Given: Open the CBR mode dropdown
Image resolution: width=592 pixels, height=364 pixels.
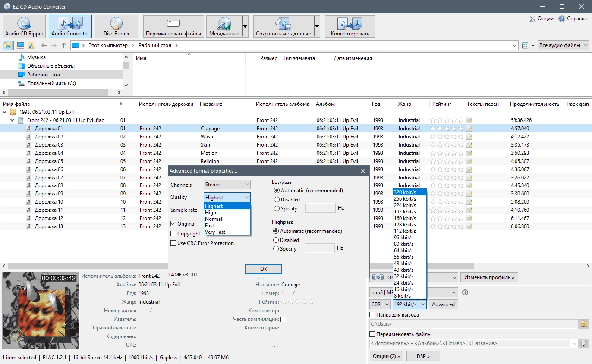Looking at the screenshot, I should point(380,304).
